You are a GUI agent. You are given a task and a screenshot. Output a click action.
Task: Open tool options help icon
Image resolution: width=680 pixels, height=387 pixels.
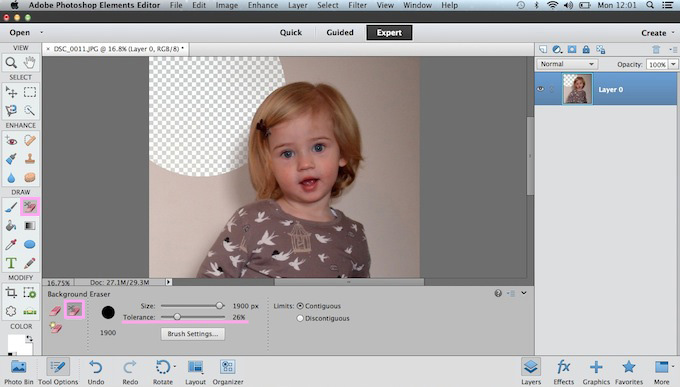(x=498, y=293)
